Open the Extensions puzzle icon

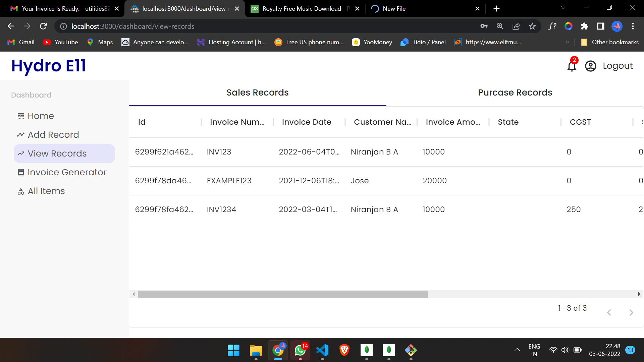coord(585,26)
